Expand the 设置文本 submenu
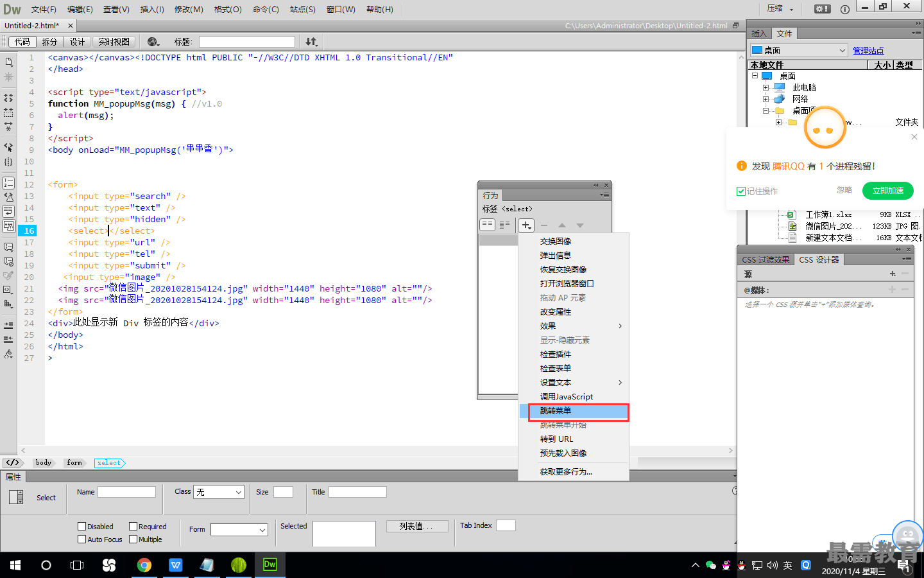 tap(574, 383)
